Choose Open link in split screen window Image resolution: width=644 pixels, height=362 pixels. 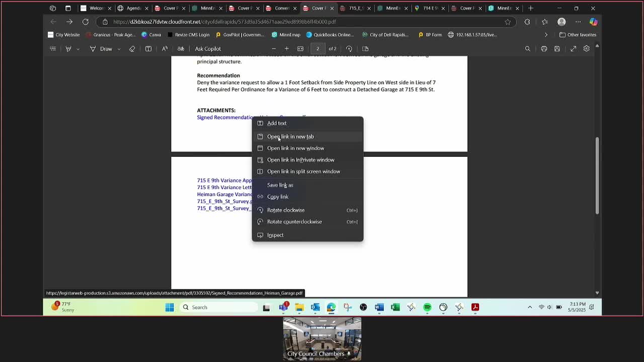(x=307, y=171)
